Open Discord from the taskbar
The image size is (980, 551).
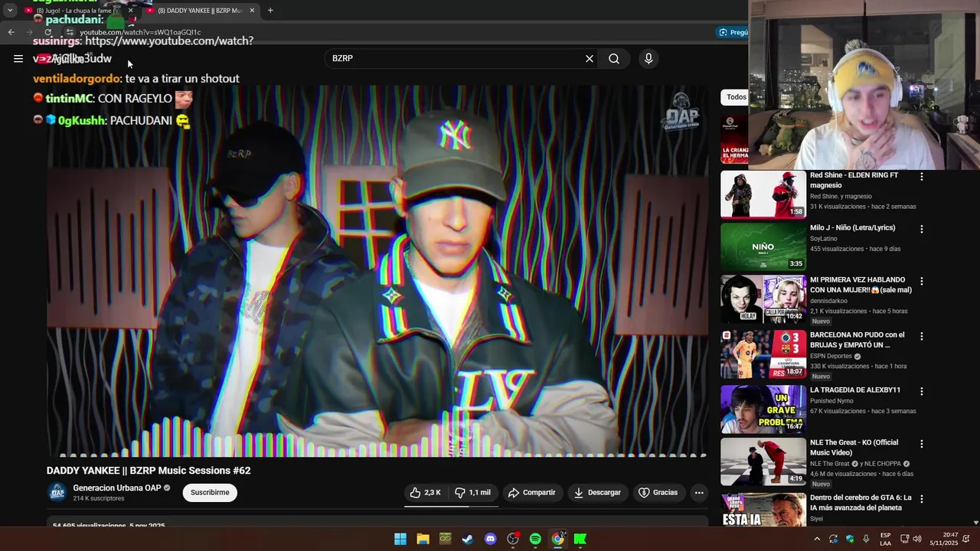coord(490,539)
